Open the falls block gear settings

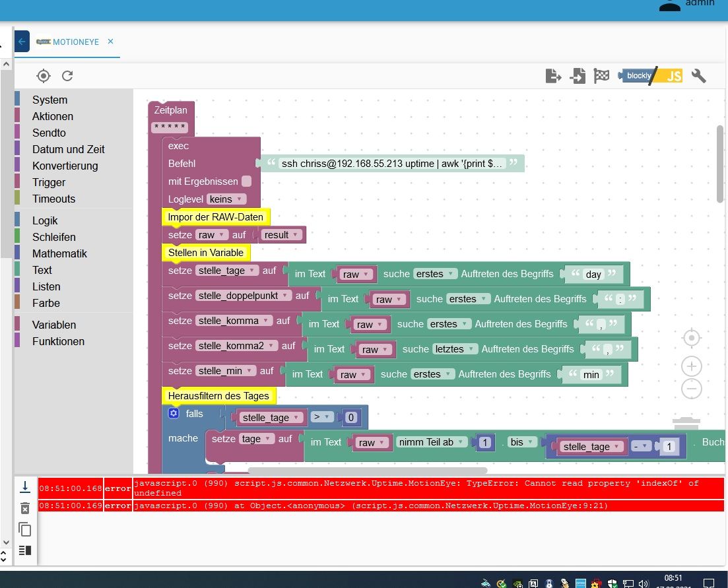pos(174,413)
